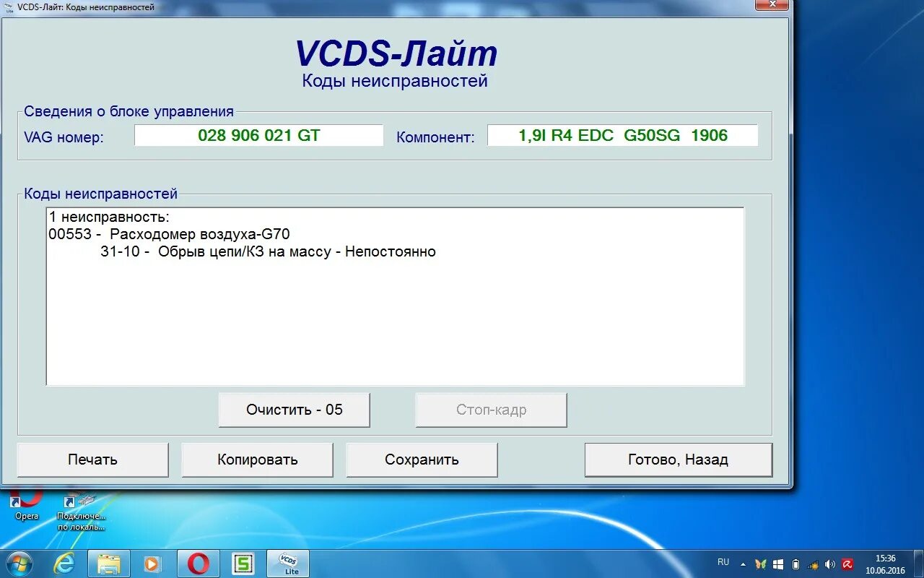Click the Очистить - 05 button
924x578 pixels.
point(295,410)
